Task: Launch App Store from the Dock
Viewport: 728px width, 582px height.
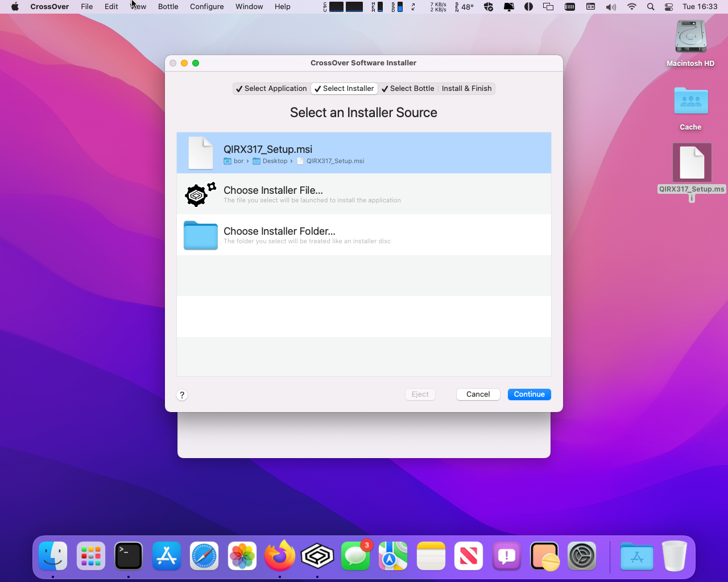Action: tap(167, 555)
